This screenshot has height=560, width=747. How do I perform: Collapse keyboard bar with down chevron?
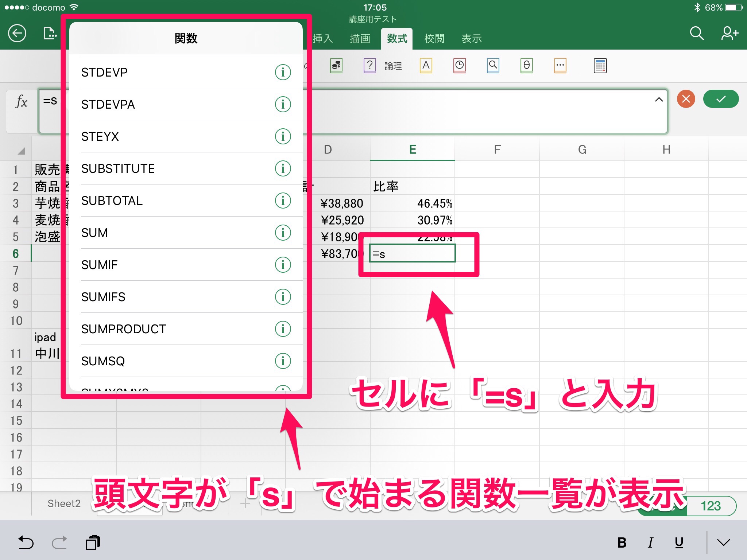pyautogui.click(x=724, y=543)
